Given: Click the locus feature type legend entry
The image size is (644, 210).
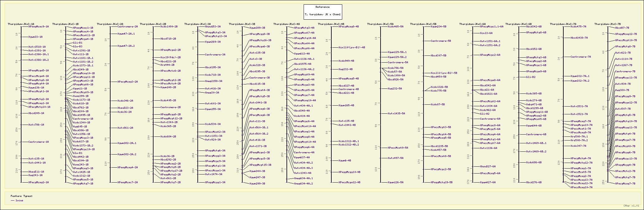Looking at the screenshot, I should [x=19, y=200].
